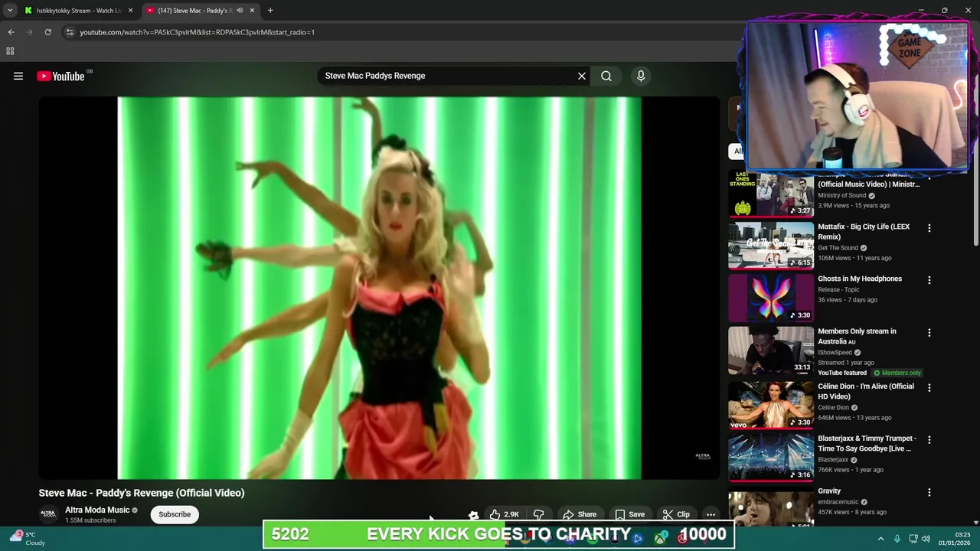
Task: Open Céline Dion I'm Alive video
Action: coord(866,391)
